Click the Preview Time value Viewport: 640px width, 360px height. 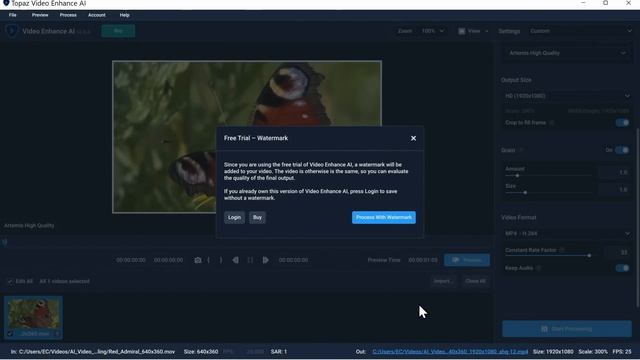[x=423, y=260]
